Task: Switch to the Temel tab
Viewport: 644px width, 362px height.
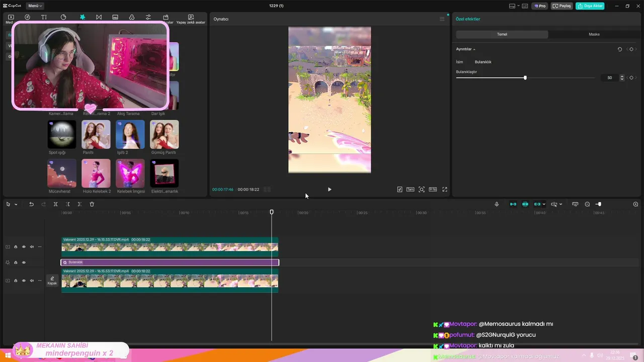Action: point(502,34)
